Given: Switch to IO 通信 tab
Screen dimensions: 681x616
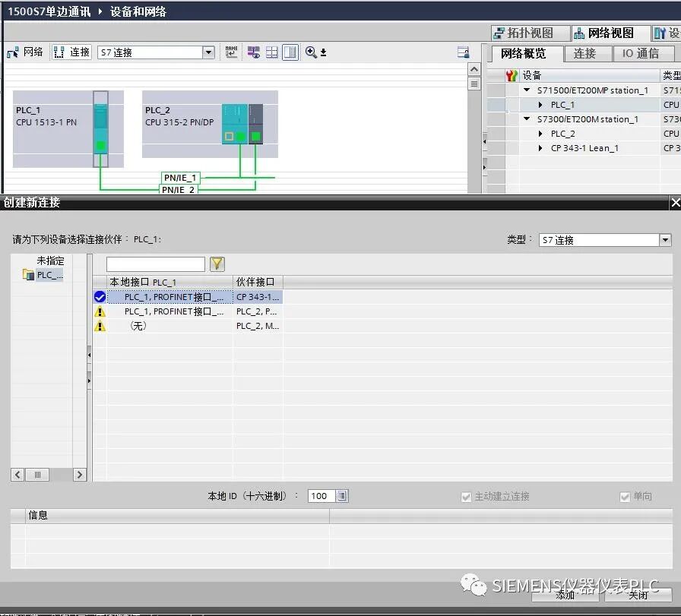Looking at the screenshot, I should [644, 53].
